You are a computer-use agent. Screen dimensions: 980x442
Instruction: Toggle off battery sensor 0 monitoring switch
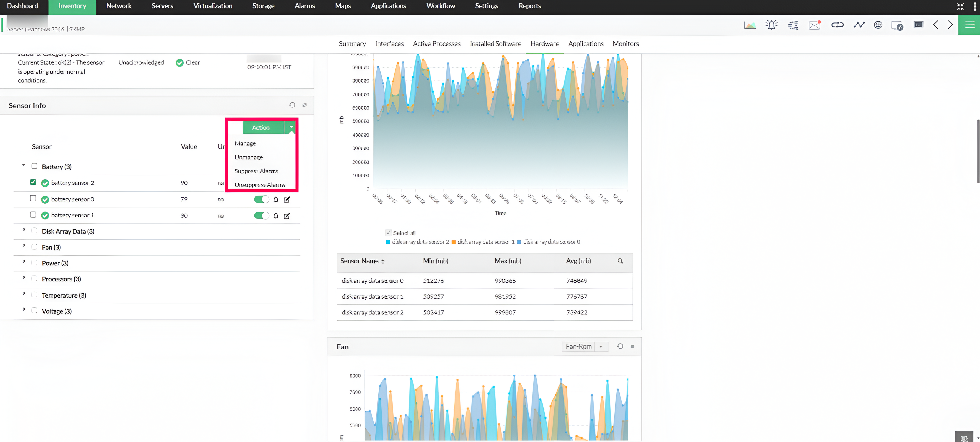click(261, 199)
